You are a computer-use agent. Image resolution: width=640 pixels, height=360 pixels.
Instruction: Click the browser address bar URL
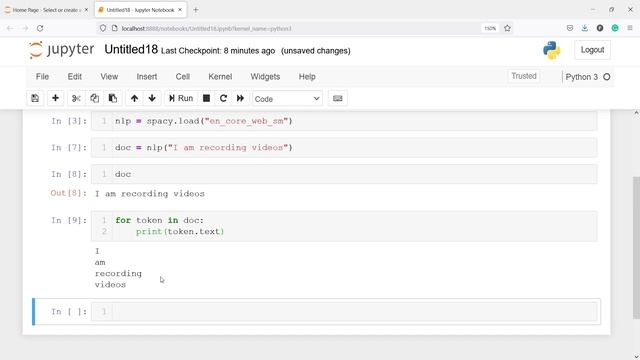click(207, 29)
